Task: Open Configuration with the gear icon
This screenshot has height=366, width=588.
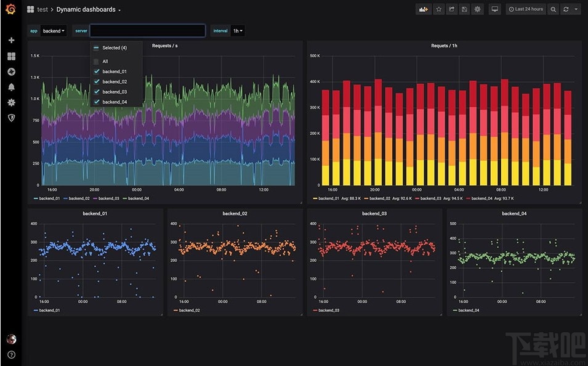Action: point(10,102)
